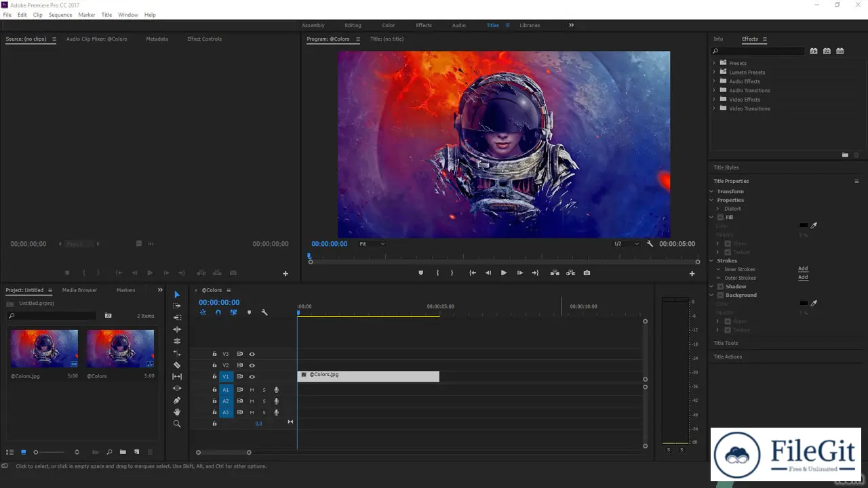Click the Extract button in Program monitor
868x488 pixels.
(x=571, y=273)
